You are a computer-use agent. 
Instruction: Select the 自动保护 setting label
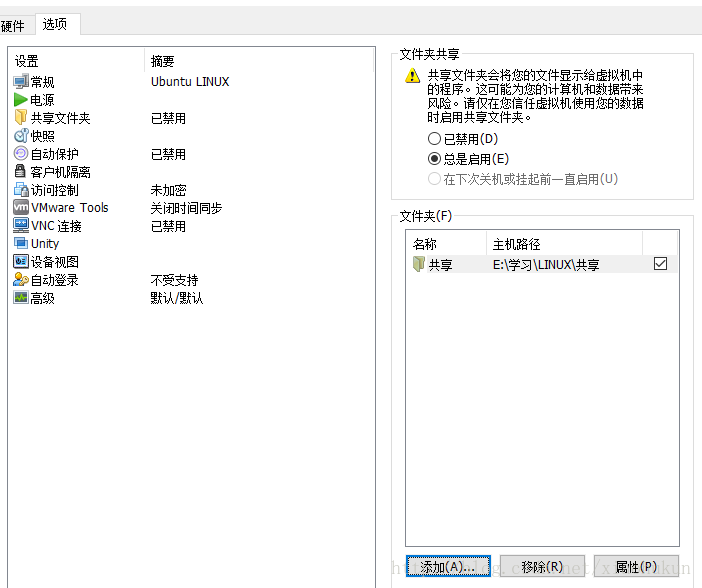tap(55, 154)
